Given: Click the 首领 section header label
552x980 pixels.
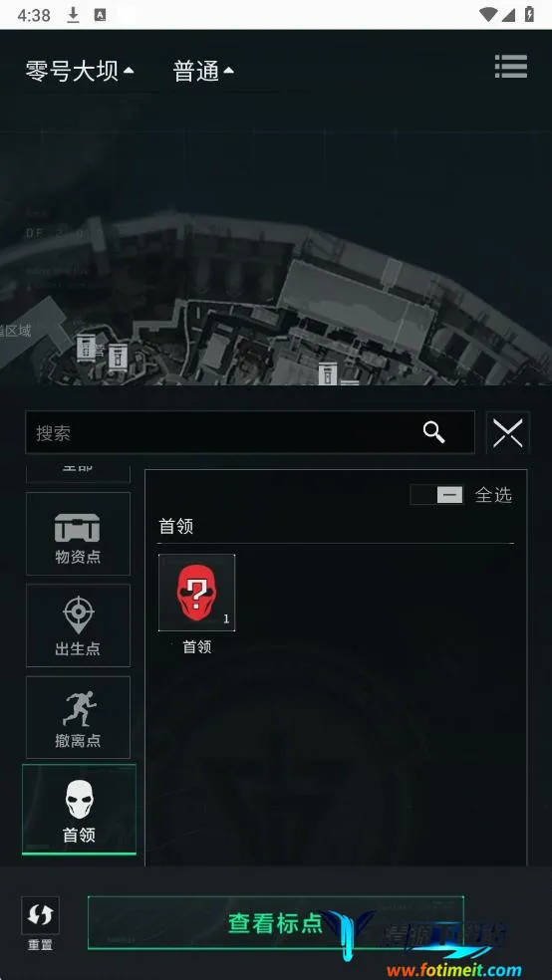Looking at the screenshot, I should click(175, 526).
